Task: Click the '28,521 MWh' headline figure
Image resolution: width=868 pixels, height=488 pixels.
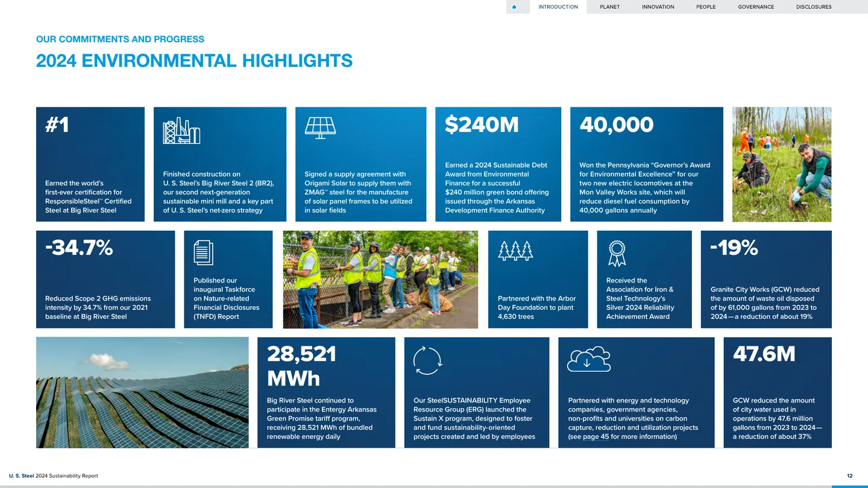Action: (x=301, y=366)
